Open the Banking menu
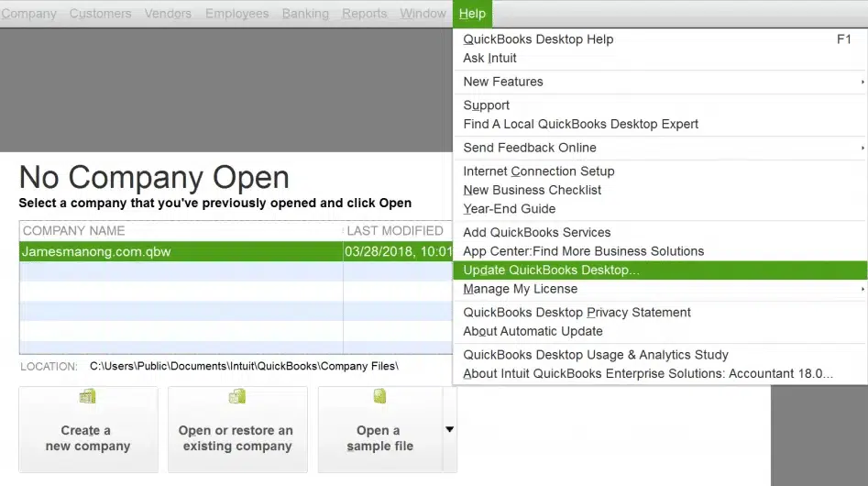Screen dimensions: 868x486 point(305,14)
